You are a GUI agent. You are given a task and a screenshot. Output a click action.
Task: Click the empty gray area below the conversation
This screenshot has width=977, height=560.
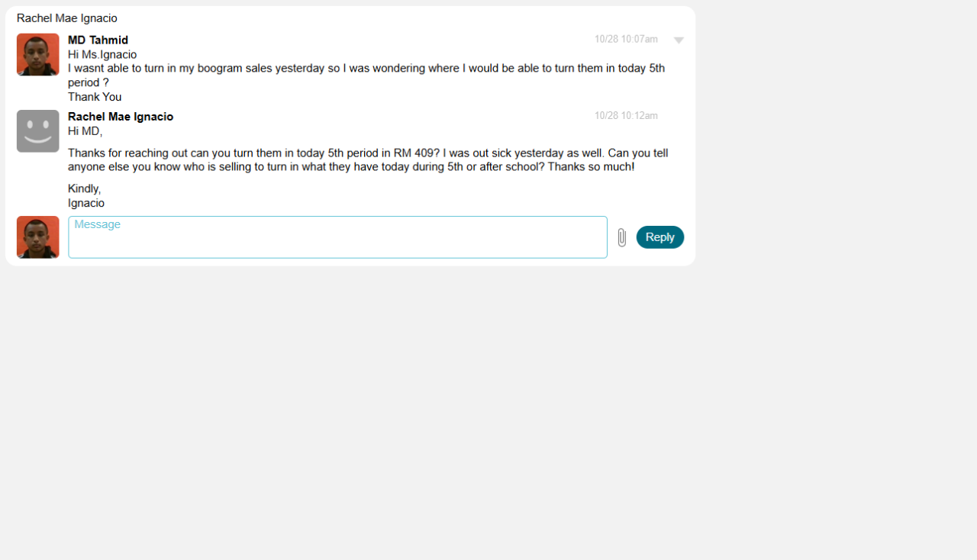[488, 412]
